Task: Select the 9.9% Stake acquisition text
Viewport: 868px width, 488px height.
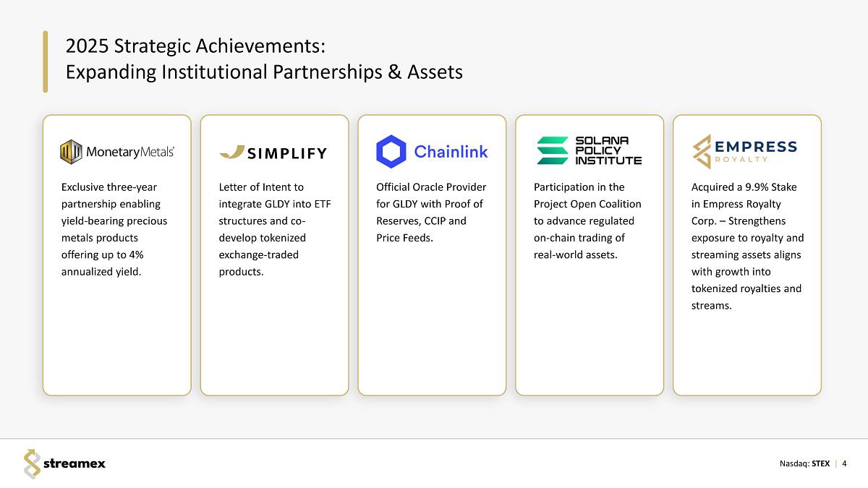Action: pos(747,246)
